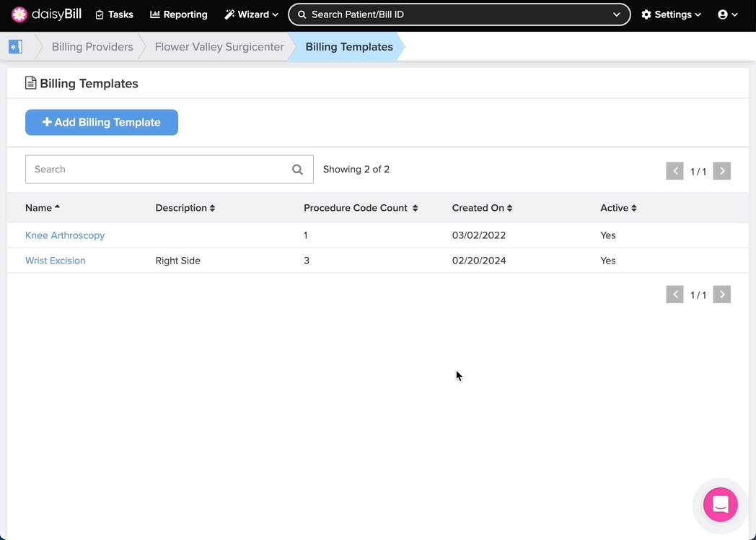Viewport: 756px width, 540px height.
Task: Go to next page at top pagination
Action: [721, 171]
